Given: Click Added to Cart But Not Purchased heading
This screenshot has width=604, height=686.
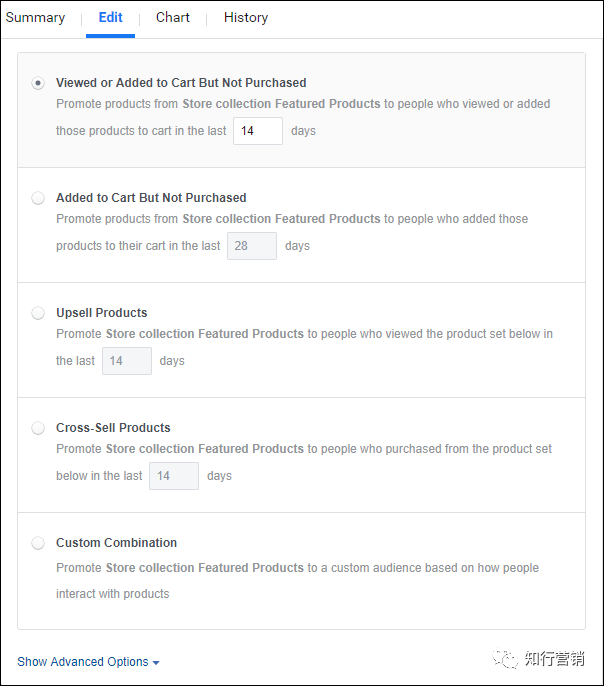Looking at the screenshot, I should (x=151, y=198).
